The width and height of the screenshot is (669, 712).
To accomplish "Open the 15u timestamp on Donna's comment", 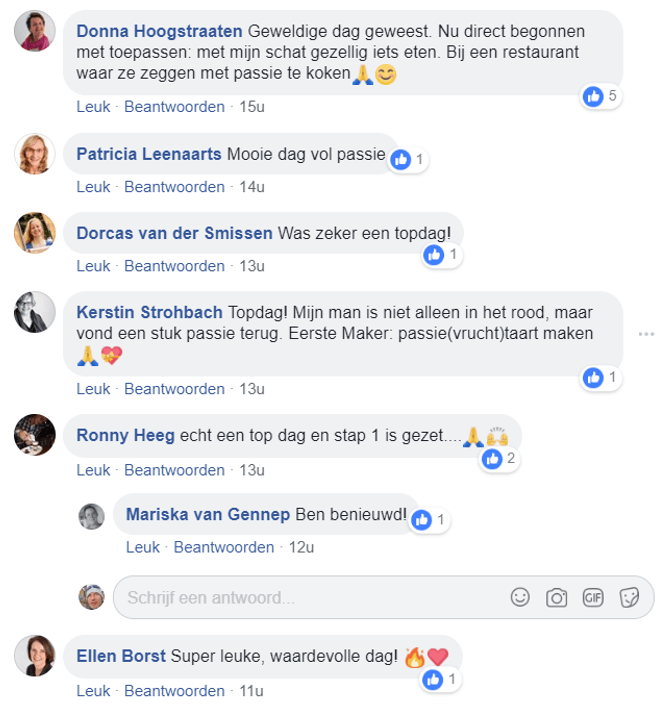I will 251,107.
